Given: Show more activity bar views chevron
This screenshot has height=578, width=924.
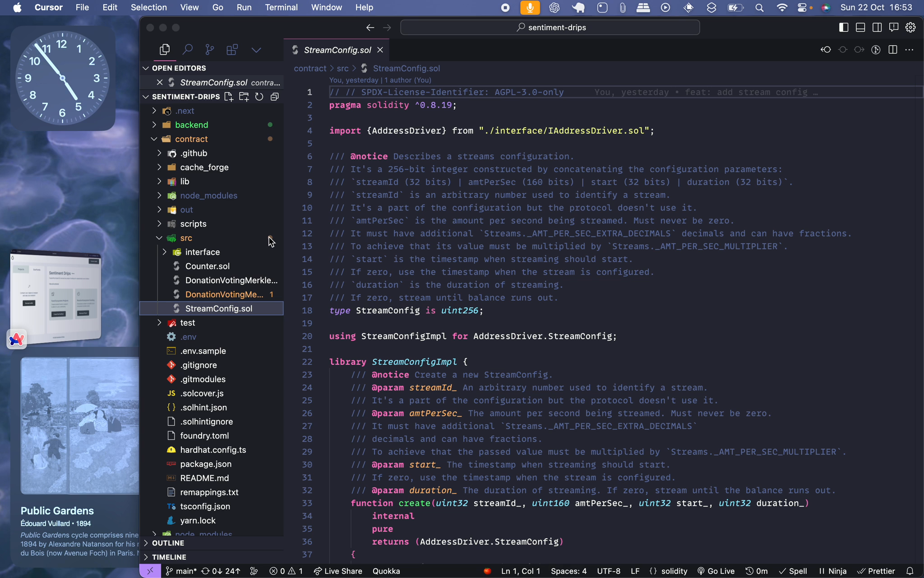Looking at the screenshot, I should click(x=256, y=50).
